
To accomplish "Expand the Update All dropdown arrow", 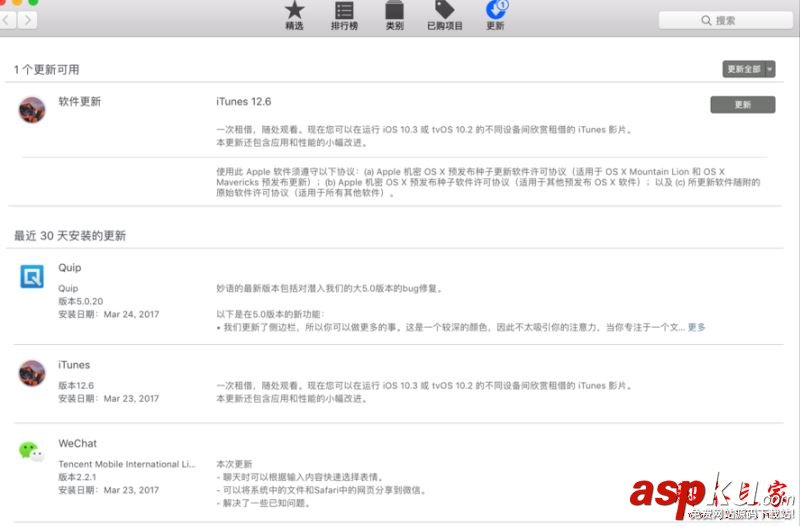I will [x=770, y=69].
